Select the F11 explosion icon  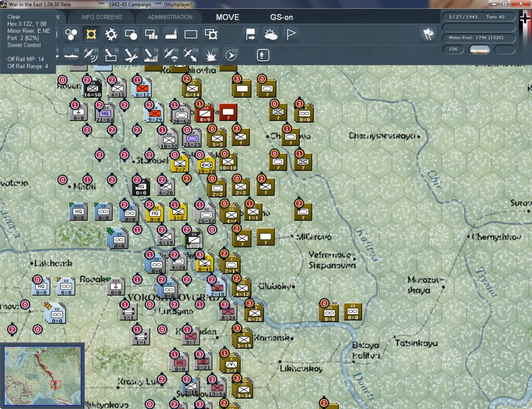click(211, 55)
